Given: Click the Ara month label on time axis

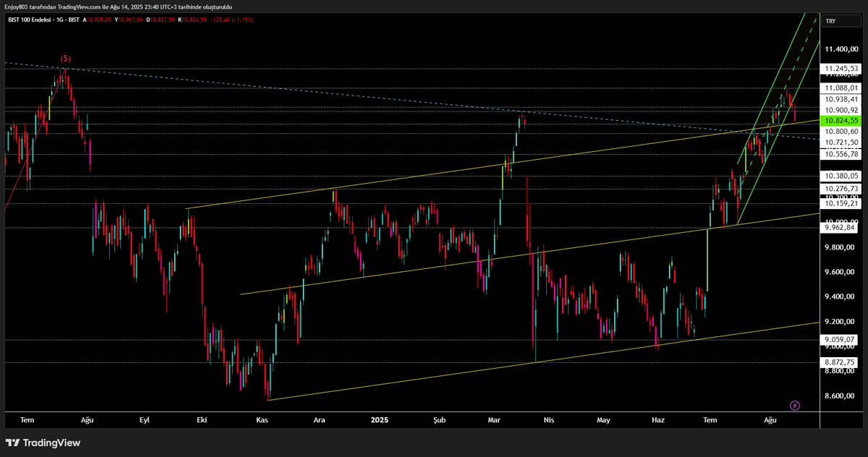Looking at the screenshot, I should [x=319, y=419].
